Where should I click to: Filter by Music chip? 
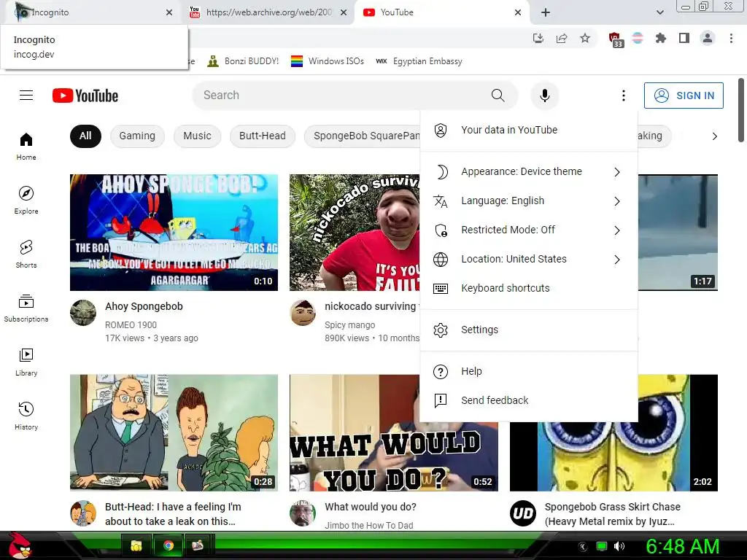click(197, 136)
